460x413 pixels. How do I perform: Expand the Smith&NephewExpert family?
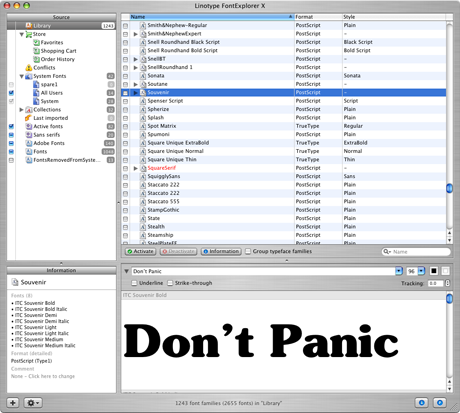pyautogui.click(x=136, y=34)
